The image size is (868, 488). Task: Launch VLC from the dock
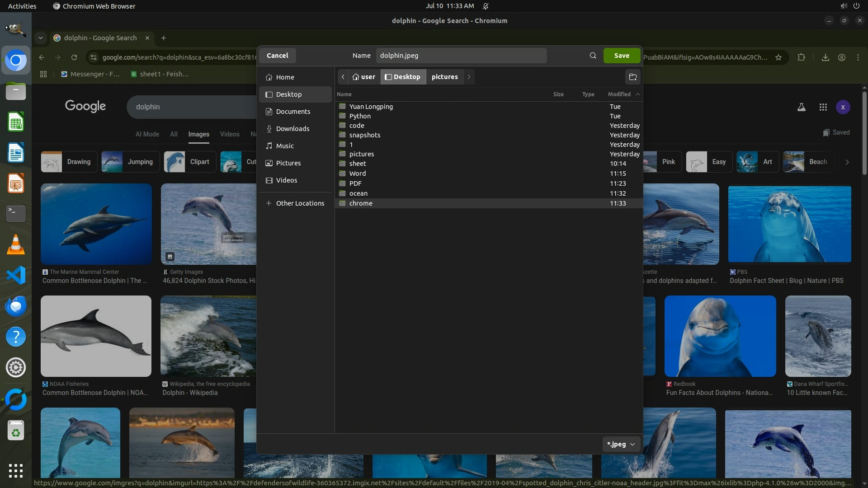[x=16, y=244]
